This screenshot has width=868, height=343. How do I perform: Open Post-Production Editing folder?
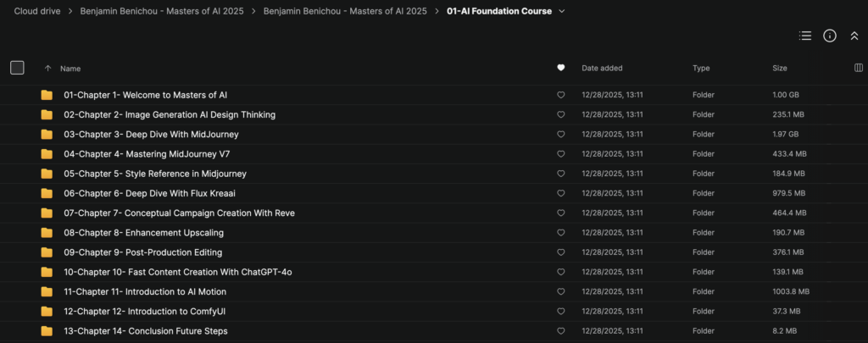point(142,252)
